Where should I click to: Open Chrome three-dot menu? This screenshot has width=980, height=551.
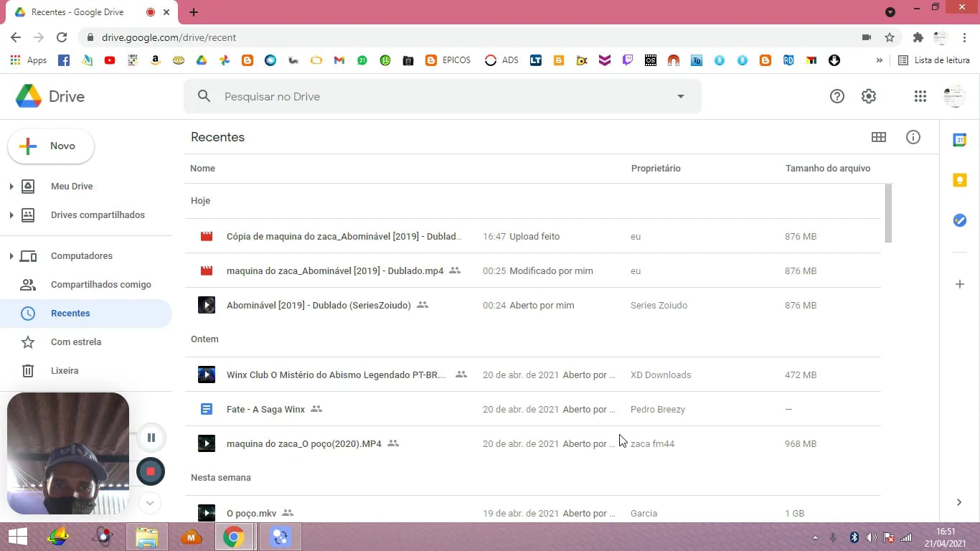(x=965, y=37)
